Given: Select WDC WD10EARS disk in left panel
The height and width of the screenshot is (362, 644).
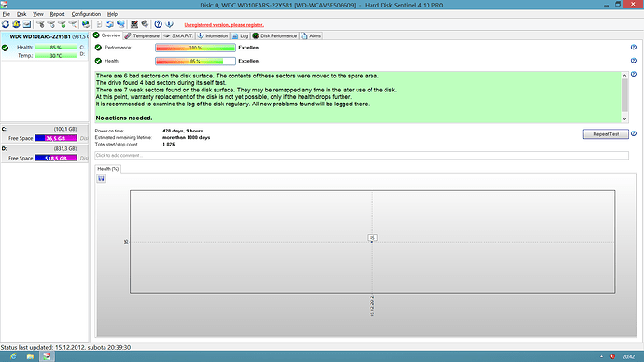Looking at the screenshot, I should 45,47.
